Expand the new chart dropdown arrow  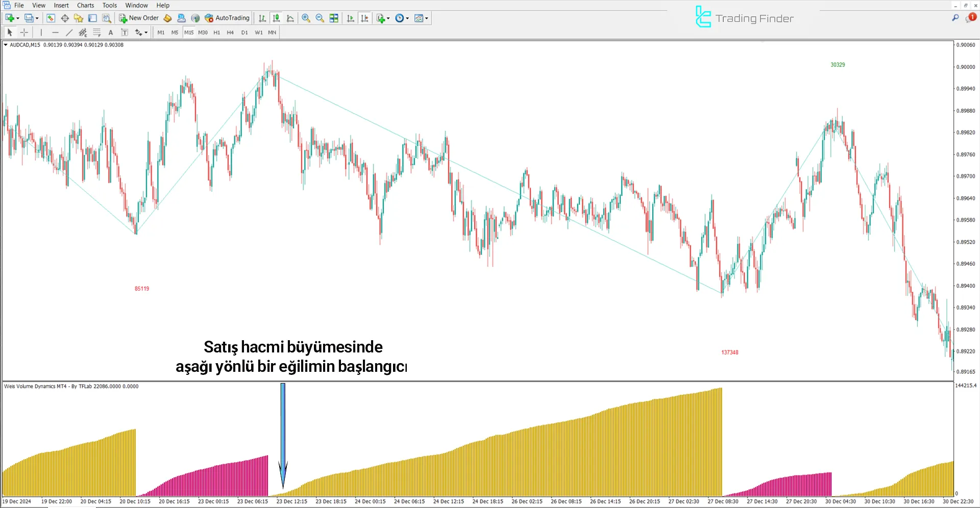(18, 18)
